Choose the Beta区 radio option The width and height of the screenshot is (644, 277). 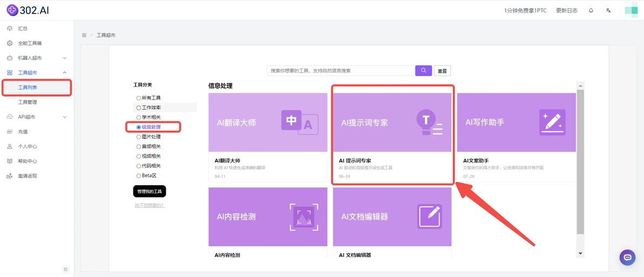[x=146, y=175]
